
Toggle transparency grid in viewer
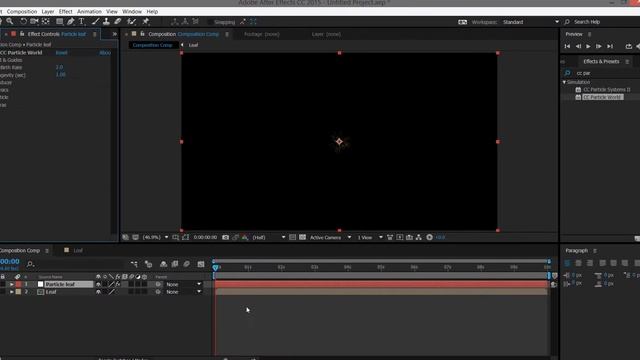point(302,237)
